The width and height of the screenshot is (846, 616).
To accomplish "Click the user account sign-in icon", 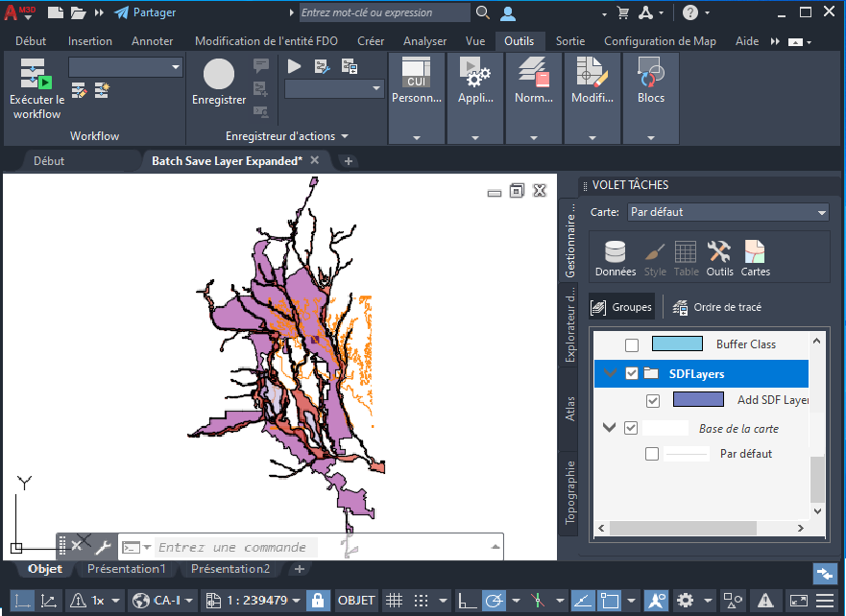I will tap(508, 13).
